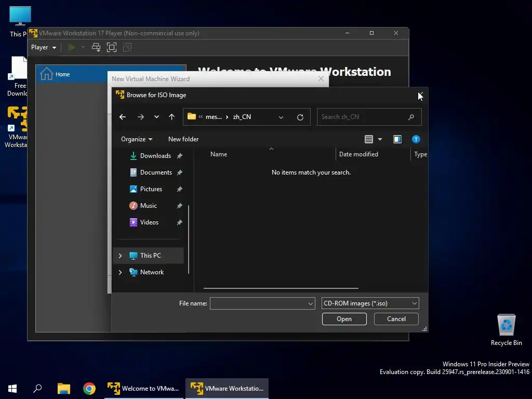This screenshot has height=399, width=532.
Task: Create a New folder
Action: tap(183, 139)
